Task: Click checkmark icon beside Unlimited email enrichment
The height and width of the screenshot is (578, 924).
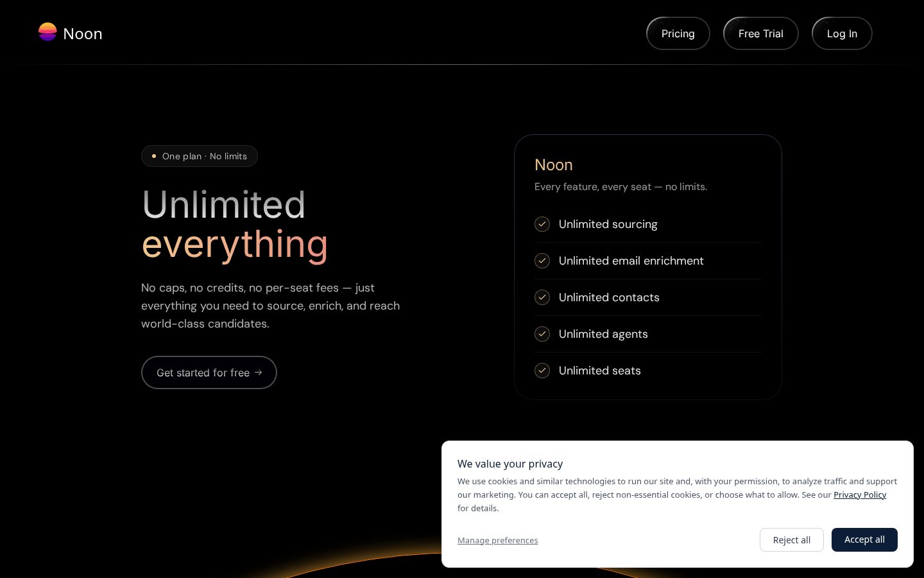Action: (x=542, y=261)
